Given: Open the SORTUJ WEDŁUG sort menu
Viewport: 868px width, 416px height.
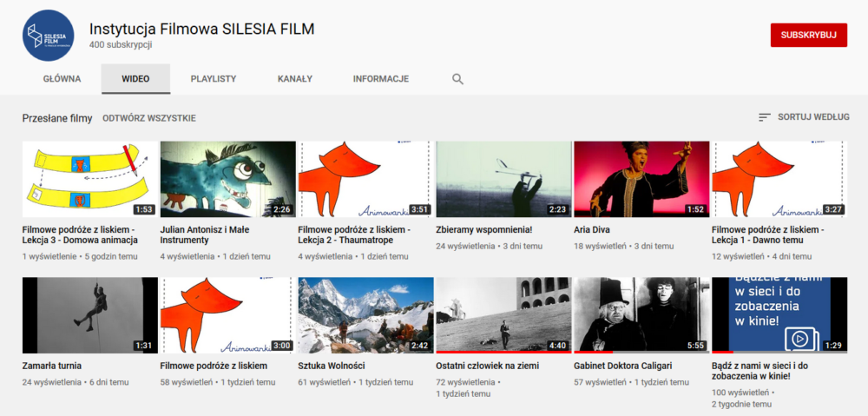Looking at the screenshot, I should point(805,117).
